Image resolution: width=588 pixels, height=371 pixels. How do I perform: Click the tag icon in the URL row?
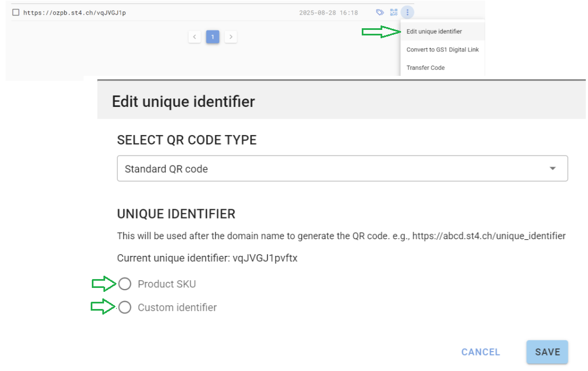click(x=379, y=12)
